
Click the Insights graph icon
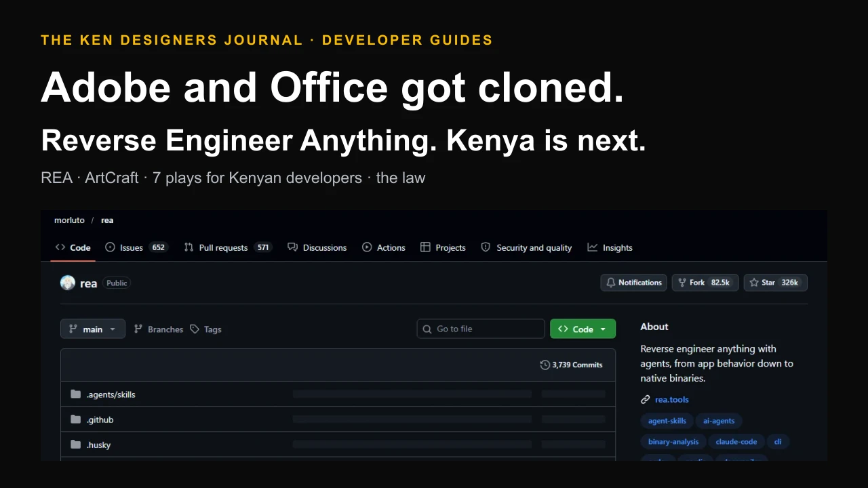[593, 247]
